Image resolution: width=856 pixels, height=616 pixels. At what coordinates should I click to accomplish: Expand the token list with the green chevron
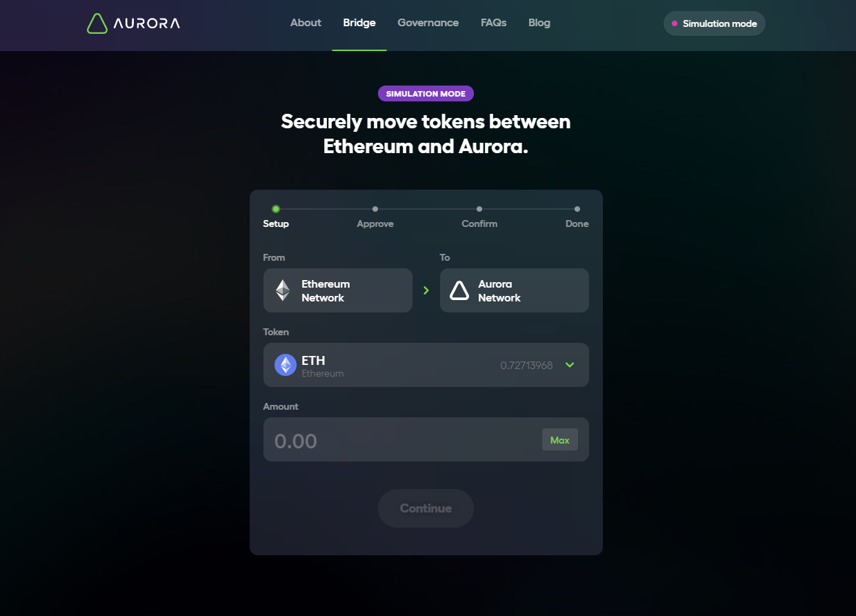point(570,365)
